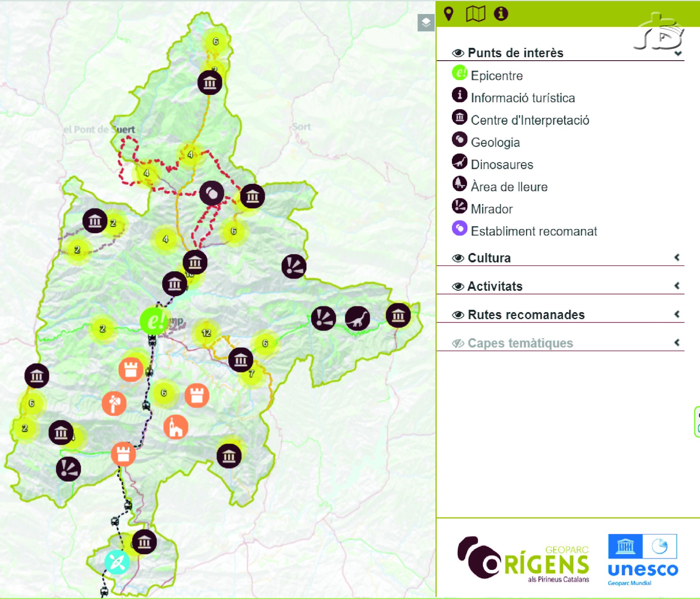This screenshot has width=700, height=599.
Task: Show Capes temàtiques layer via eye icon
Action: 458,343
